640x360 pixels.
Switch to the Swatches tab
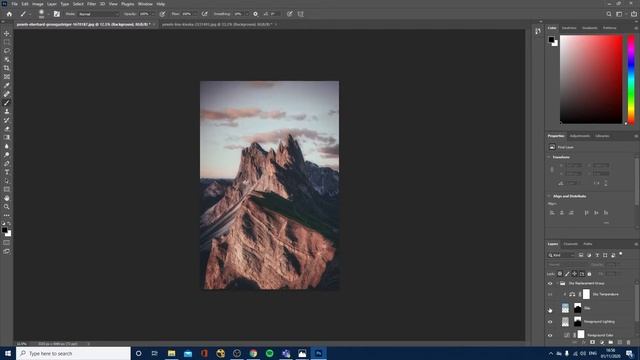pos(569,28)
